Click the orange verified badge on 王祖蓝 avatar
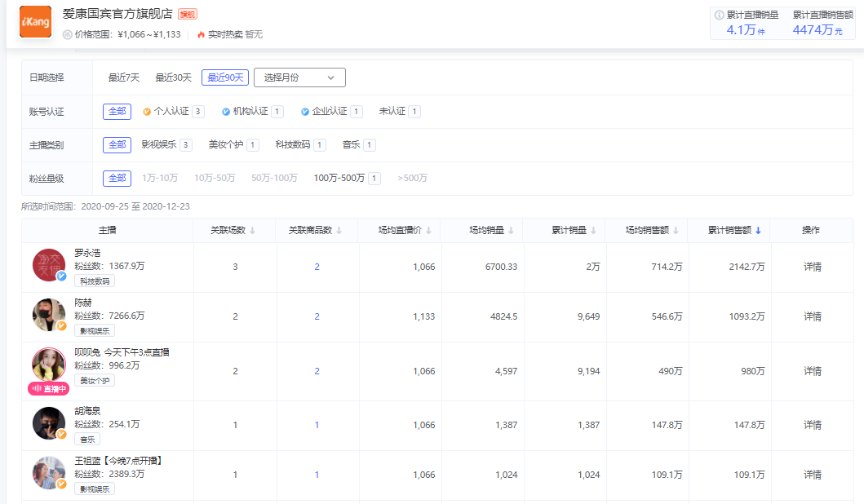The image size is (864, 504). click(x=61, y=484)
